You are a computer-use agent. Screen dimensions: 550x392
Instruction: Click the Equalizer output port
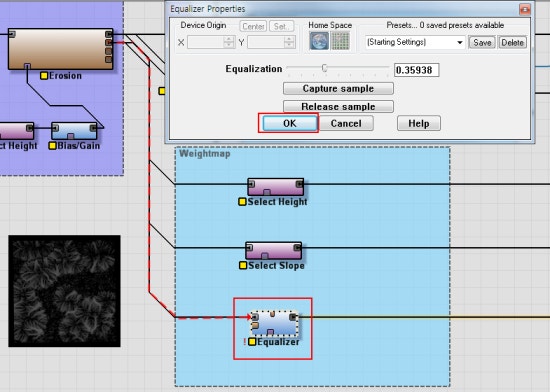point(293,317)
